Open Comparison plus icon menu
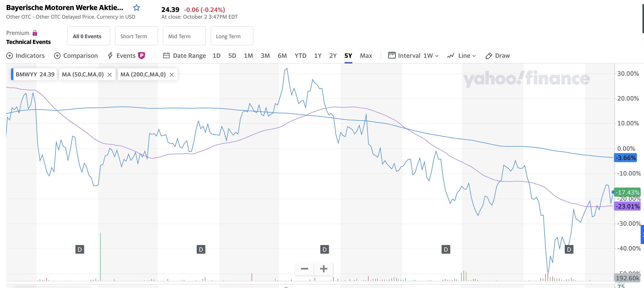 [57, 56]
